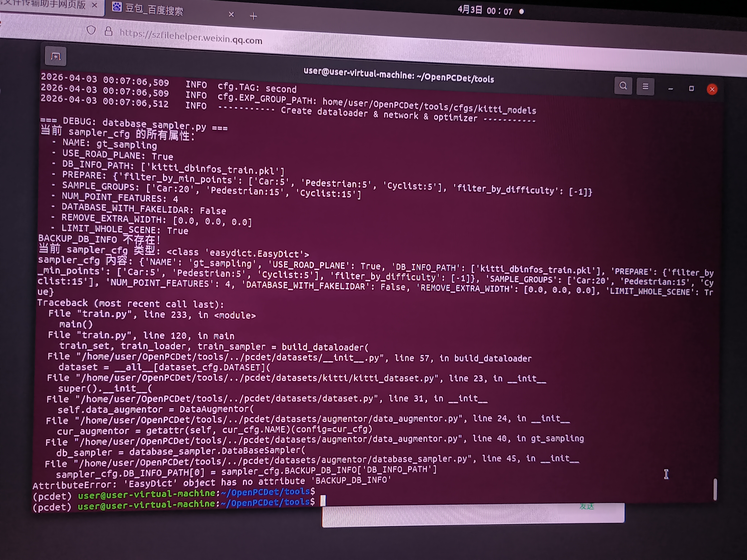Click the 'train.py, line 233' traceback line
The image size is (747, 560).
152,314
